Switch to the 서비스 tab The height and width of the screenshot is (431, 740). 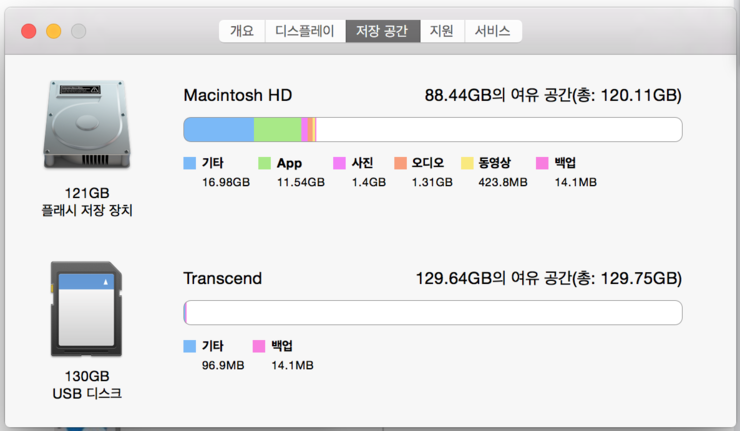pyautogui.click(x=492, y=31)
